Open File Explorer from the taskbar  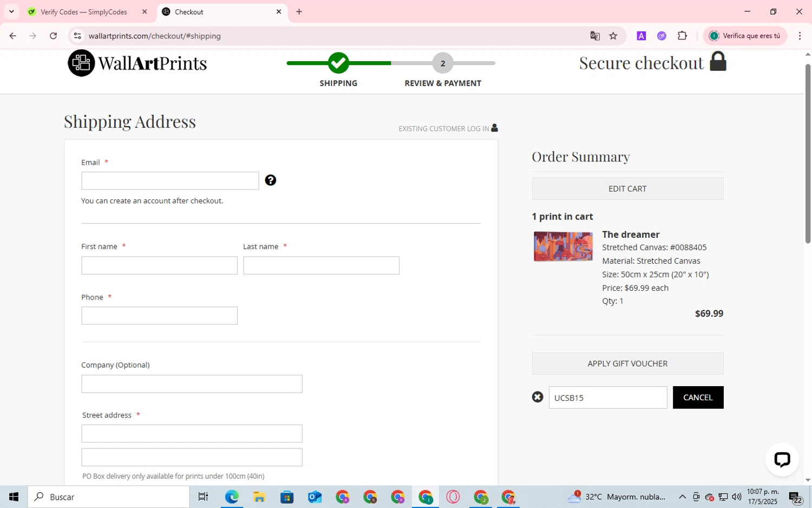click(x=259, y=497)
